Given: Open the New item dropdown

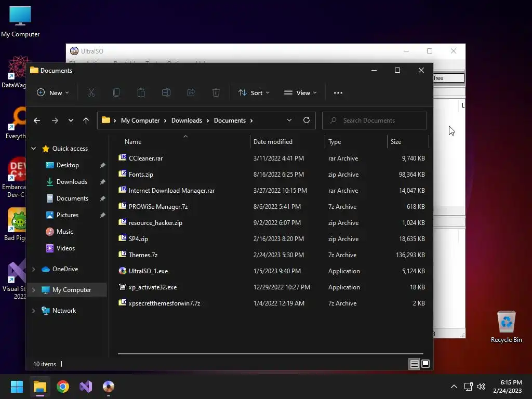Looking at the screenshot, I should pyautogui.click(x=53, y=92).
